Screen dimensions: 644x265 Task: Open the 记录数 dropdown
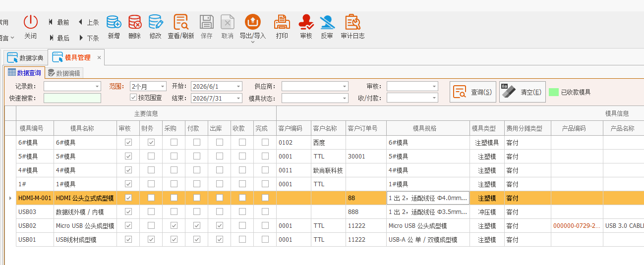[97, 86]
